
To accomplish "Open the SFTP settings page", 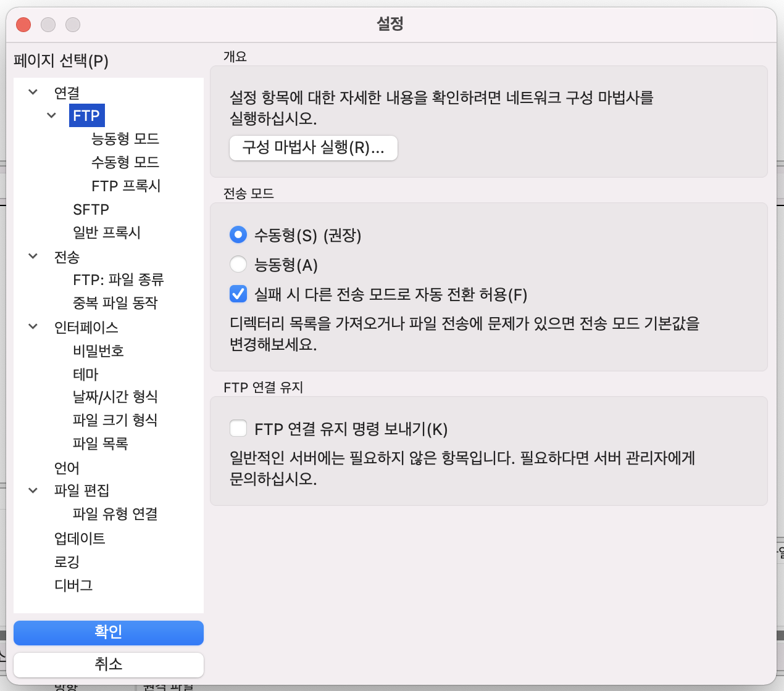I will pyautogui.click(x=91, y=210).
